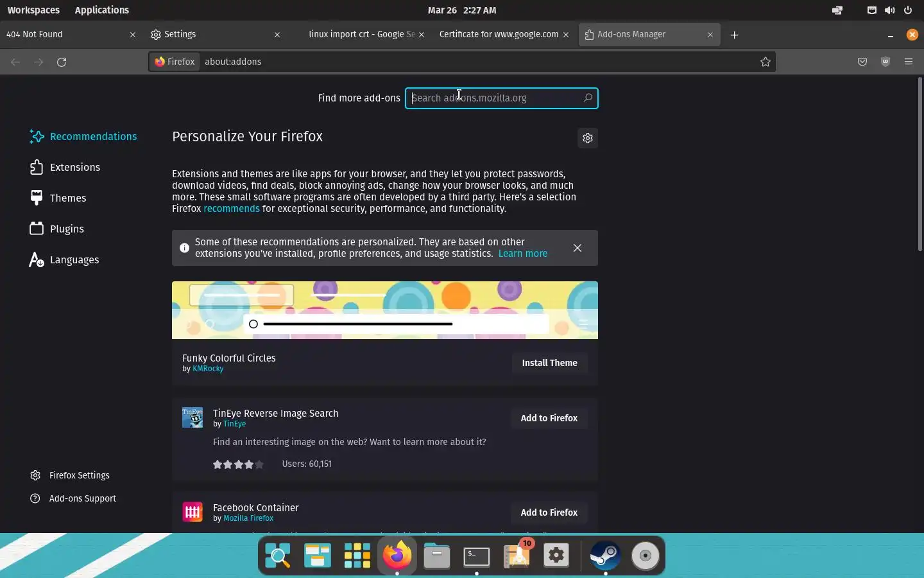Switch to Certificate for www.google.com tab
Image resolution: width=924 pixels, height=578 pixels.
(504, 35)
